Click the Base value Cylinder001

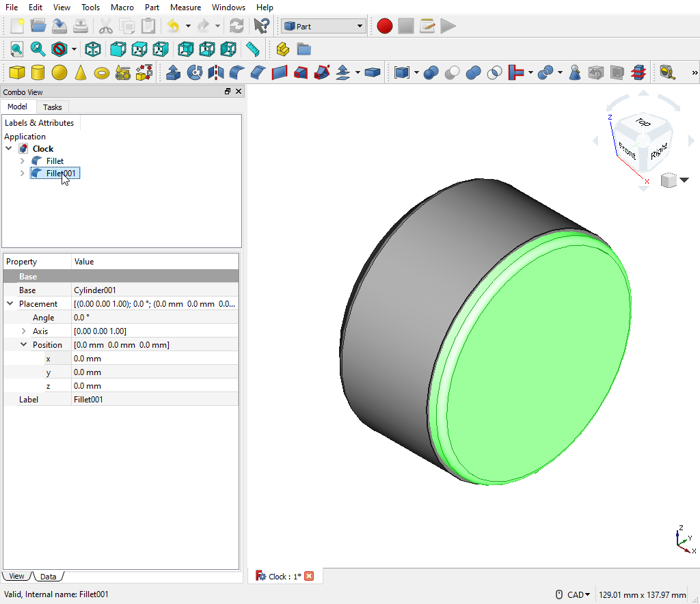coord(155,290)
